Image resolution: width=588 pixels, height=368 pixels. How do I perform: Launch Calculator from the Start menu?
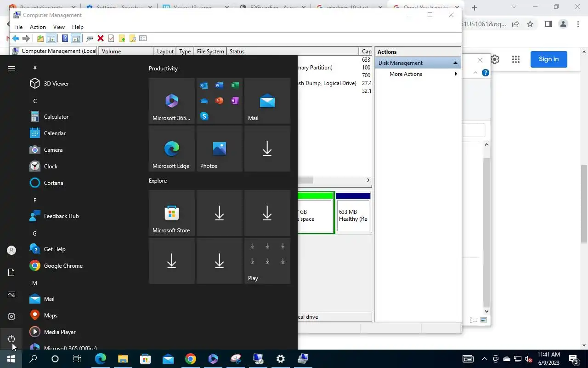coord(56,117)
